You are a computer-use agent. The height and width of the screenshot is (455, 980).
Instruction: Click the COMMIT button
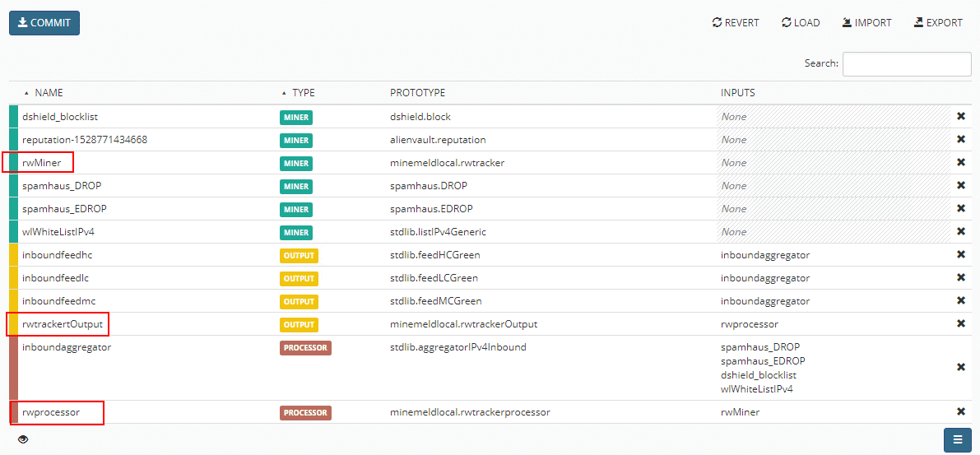pos(44,23)
